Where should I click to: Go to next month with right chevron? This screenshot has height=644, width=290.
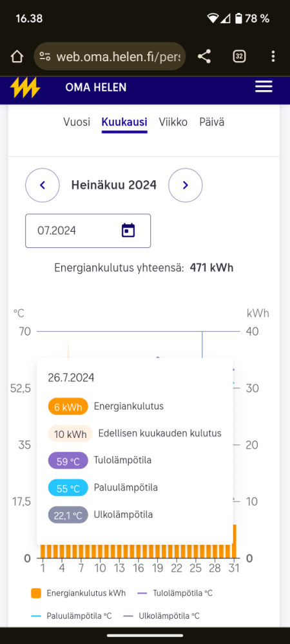pos(185,185)
